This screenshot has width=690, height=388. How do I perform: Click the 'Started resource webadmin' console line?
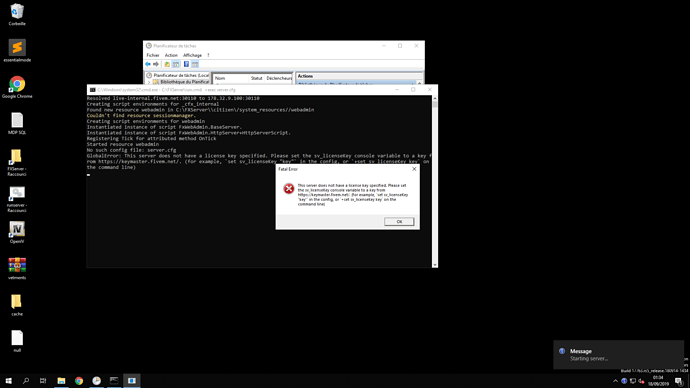(123, 144)
